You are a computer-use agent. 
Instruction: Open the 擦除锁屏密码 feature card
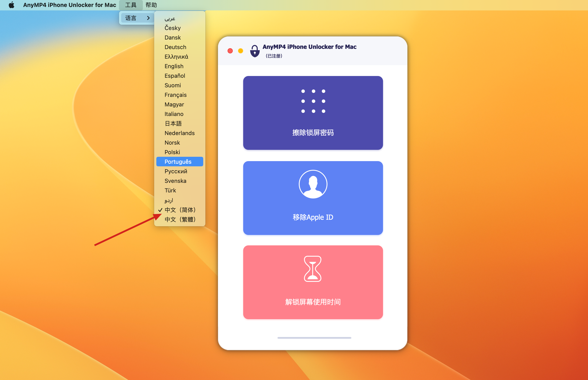pyautogui.click(x=313, y=113)
